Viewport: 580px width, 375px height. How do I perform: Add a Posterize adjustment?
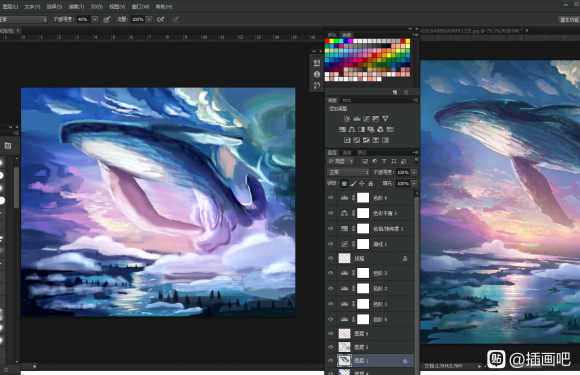[357, 140]
